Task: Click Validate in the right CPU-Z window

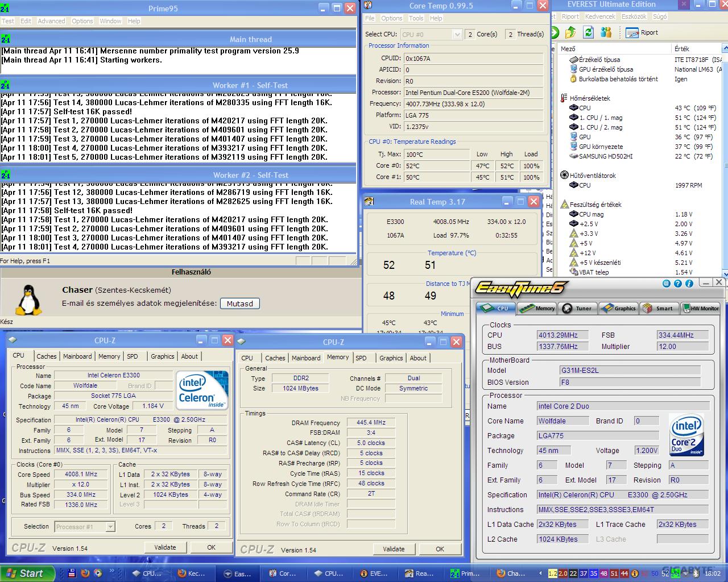Action: click(x=394, y=549)
